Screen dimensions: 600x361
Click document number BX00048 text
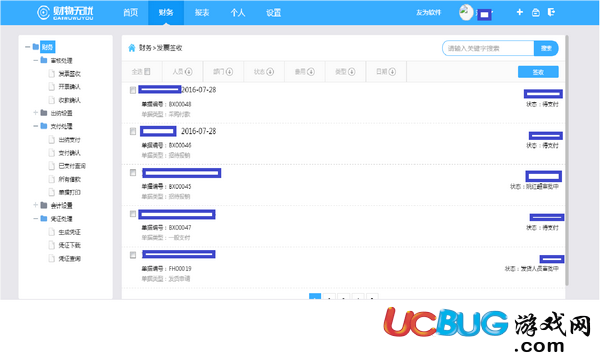pyautogui.click(x=179, y=104)
